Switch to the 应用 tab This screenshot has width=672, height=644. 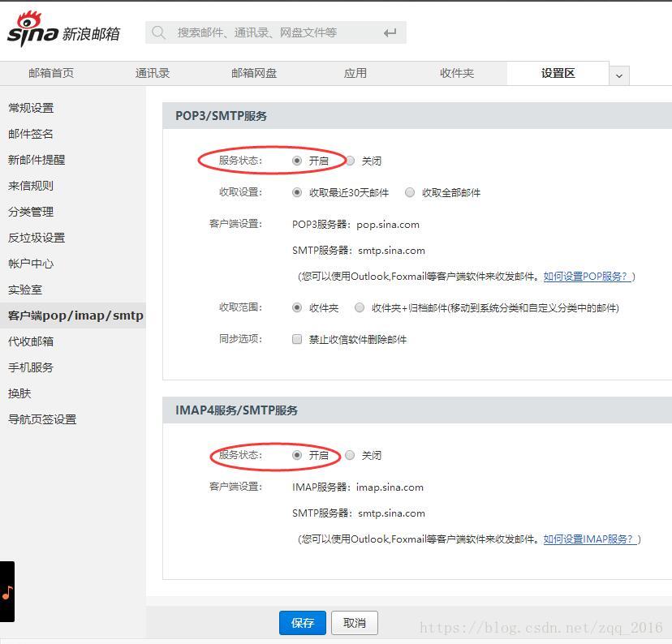click(x=355, y=73)
